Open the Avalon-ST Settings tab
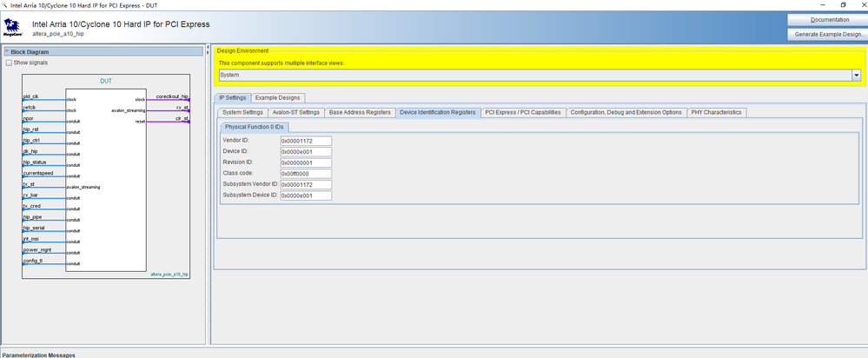868x358 pixels. pos(295,112)
